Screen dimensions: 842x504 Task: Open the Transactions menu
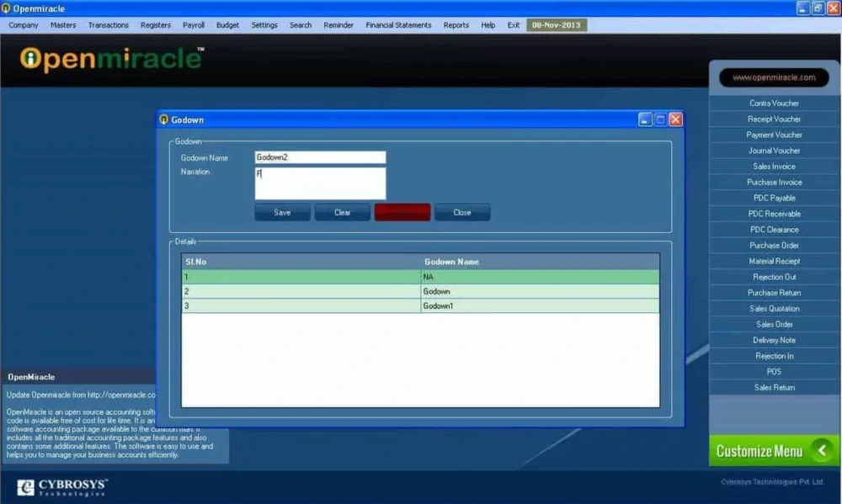pyautogui.click(x=108, y=25)
